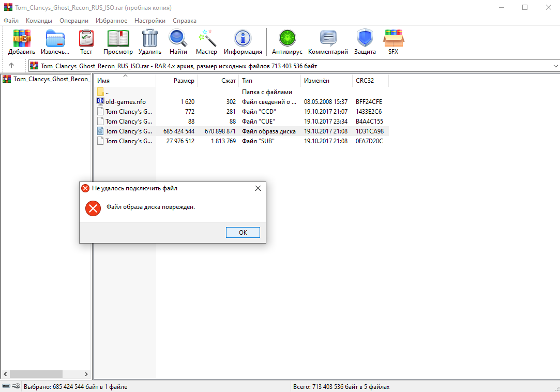
Task: Click the disk drive icon in status bar
Action: 6,386
